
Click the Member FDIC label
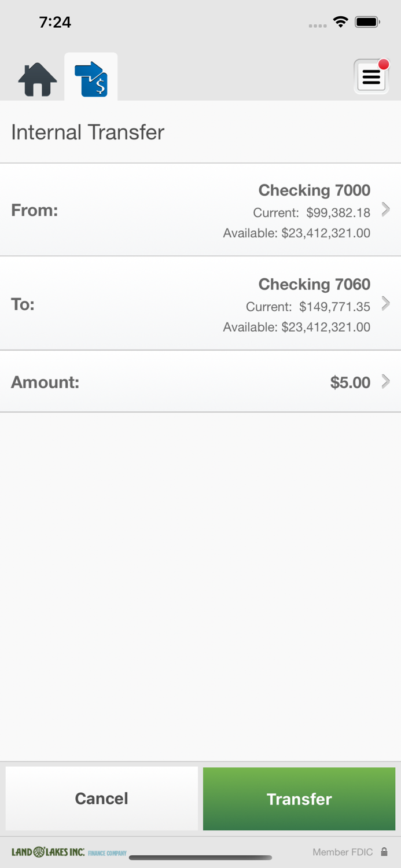pos(343,852)
